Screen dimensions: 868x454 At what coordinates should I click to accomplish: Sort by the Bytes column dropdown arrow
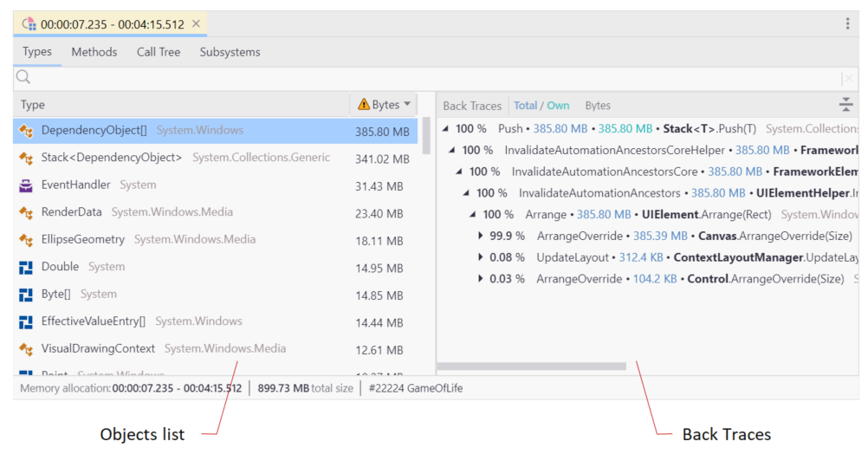pos(407,105)
